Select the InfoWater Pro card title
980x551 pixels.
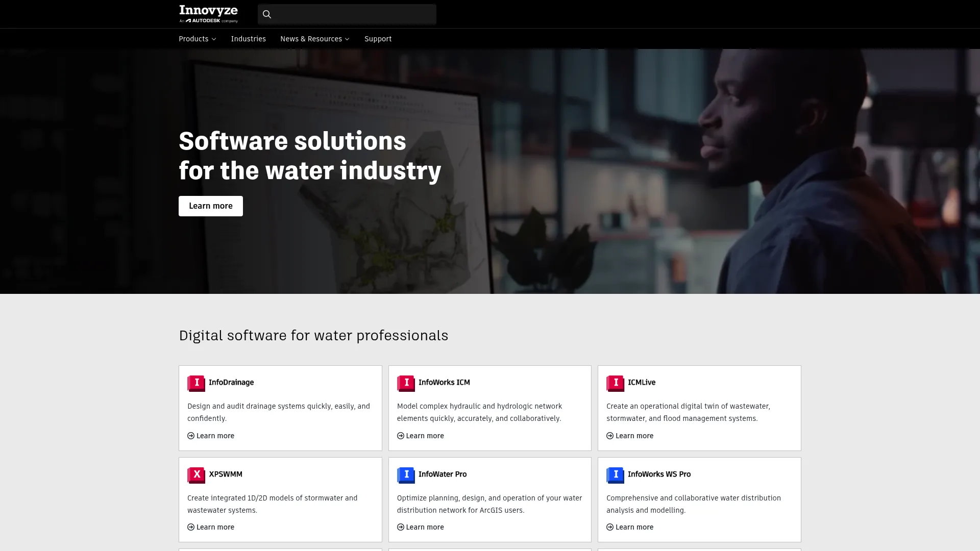pyautogui.click(x=443, y=474)
